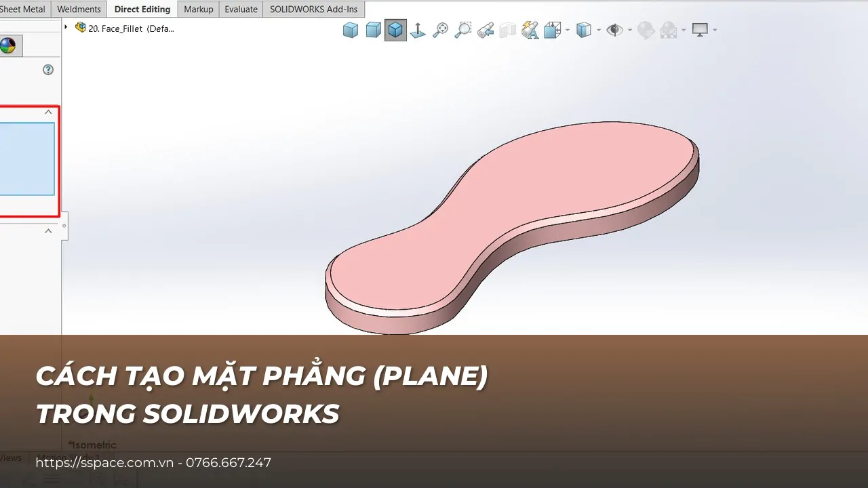Click the greyed Section View icon

(508, 30)
